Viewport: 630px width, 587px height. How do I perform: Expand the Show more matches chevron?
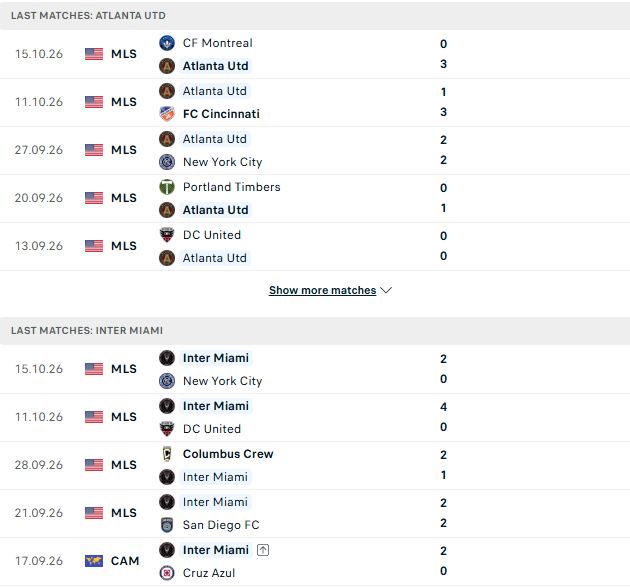click(x=386, y=290)
